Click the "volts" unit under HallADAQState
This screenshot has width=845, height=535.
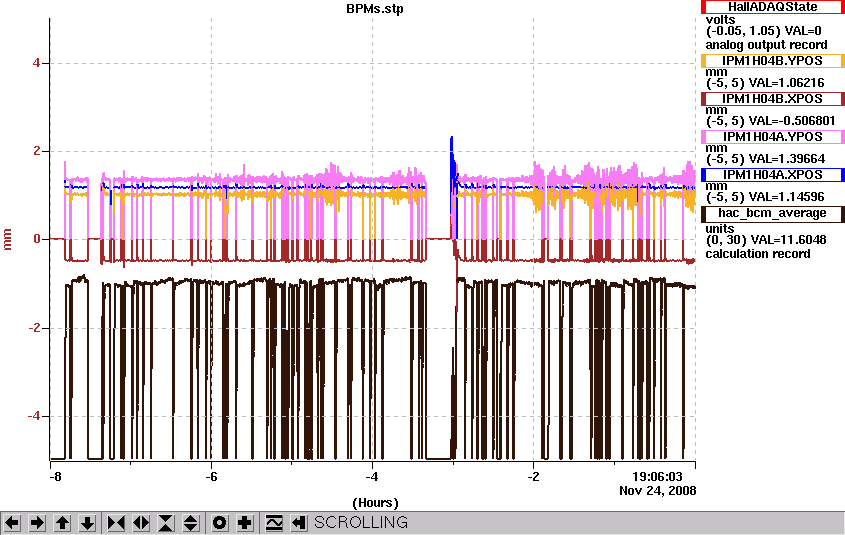coord(721,20)
